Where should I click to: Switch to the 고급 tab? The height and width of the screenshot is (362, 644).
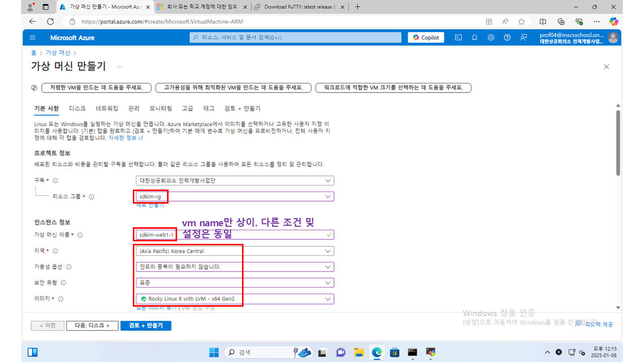point(188,109)
